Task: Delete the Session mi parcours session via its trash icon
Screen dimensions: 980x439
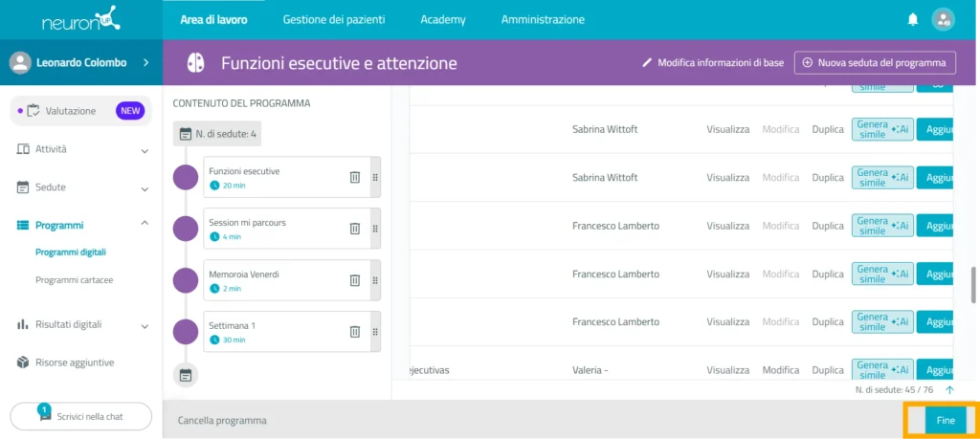Action: pos(354,229)
